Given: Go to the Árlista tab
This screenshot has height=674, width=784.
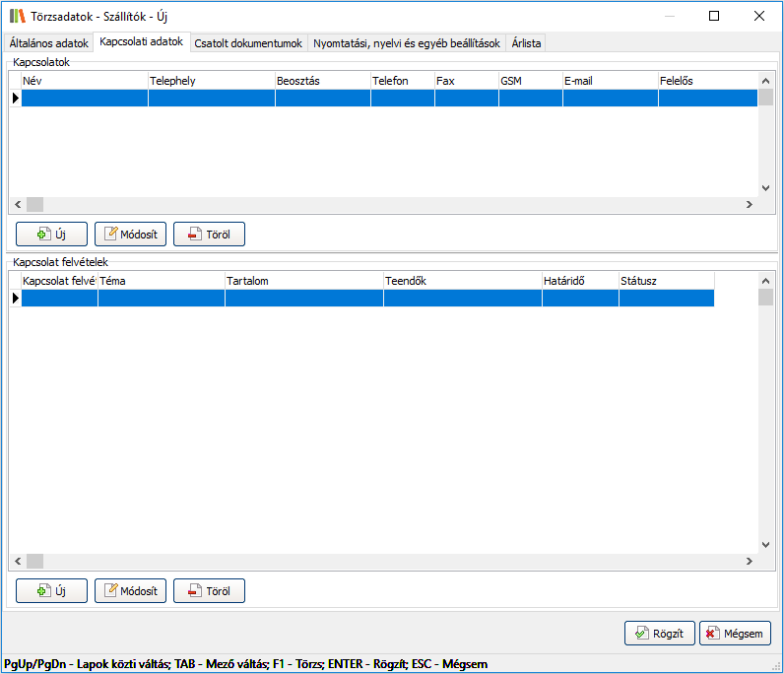Looking at the screenshot, I should pos(526,43).
